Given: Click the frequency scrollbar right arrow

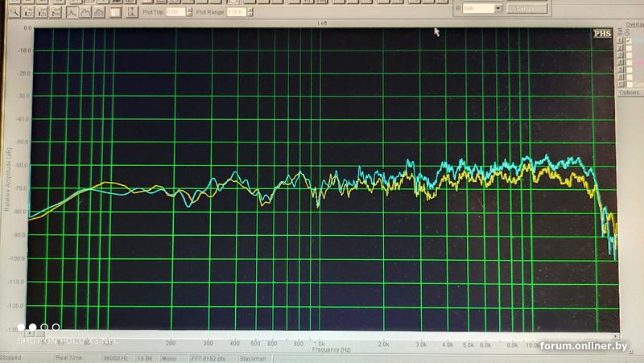Looking at the screenshot, I should [615, 336].
